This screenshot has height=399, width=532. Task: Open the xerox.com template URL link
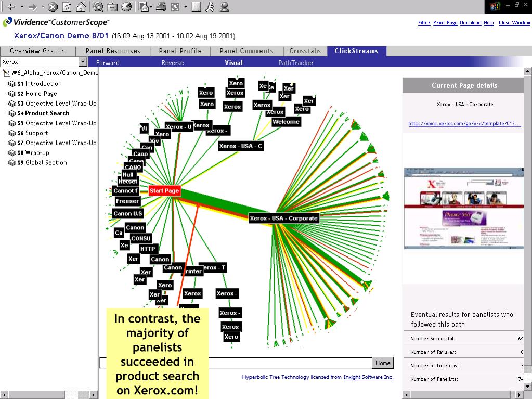(x=464, y=123)
